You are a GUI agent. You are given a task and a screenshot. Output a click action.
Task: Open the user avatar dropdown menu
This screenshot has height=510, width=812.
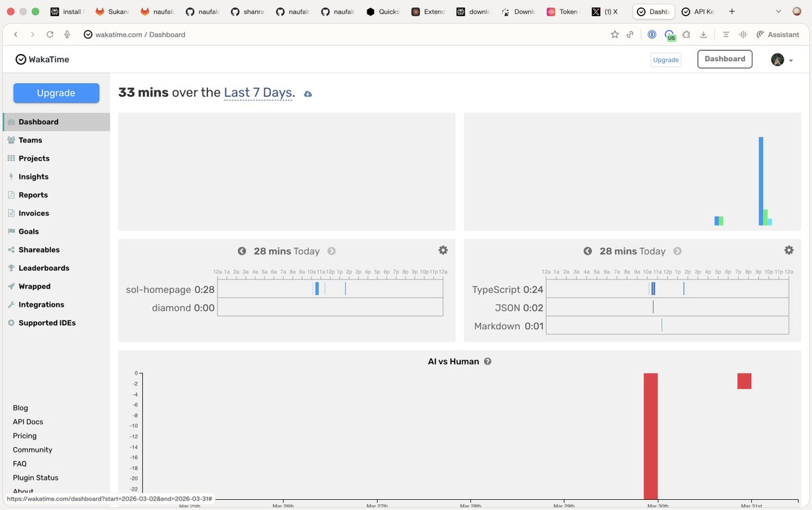[x=782, y=60]
